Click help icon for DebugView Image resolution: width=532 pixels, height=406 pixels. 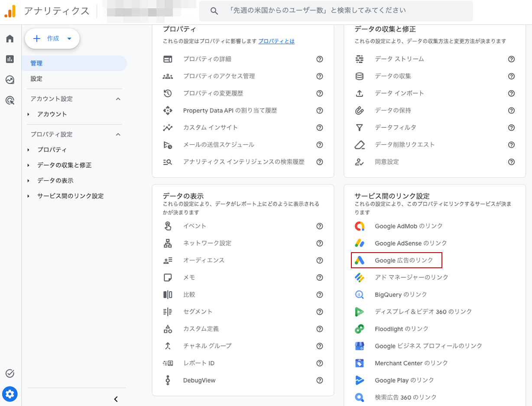click(x=320, y=380)
